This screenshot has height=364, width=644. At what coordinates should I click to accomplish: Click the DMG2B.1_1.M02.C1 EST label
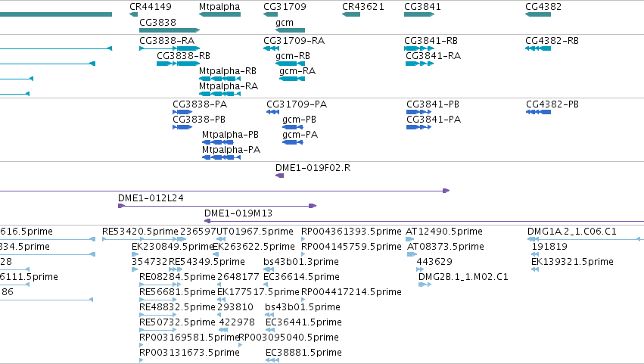point(463,277)
